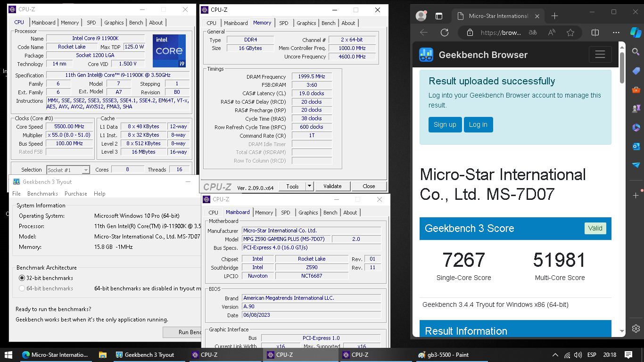Click the Validate button in CPU-Z
The image size is (644, 362).
(x=332, y=186)
